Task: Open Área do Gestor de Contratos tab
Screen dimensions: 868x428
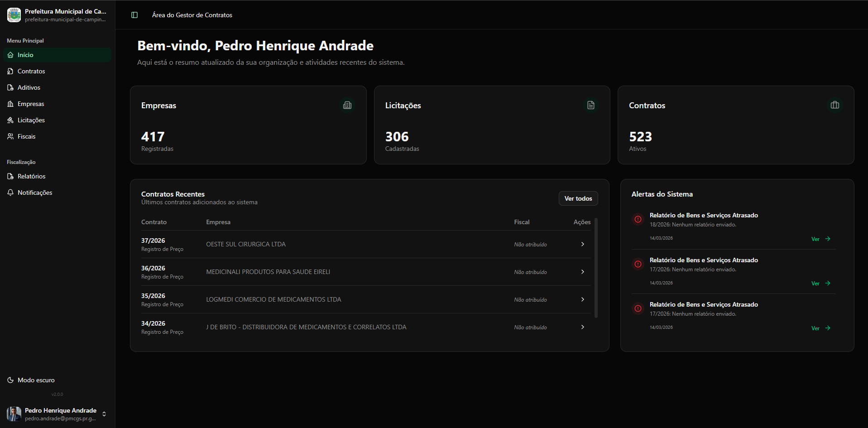Action: coord(192,15)
